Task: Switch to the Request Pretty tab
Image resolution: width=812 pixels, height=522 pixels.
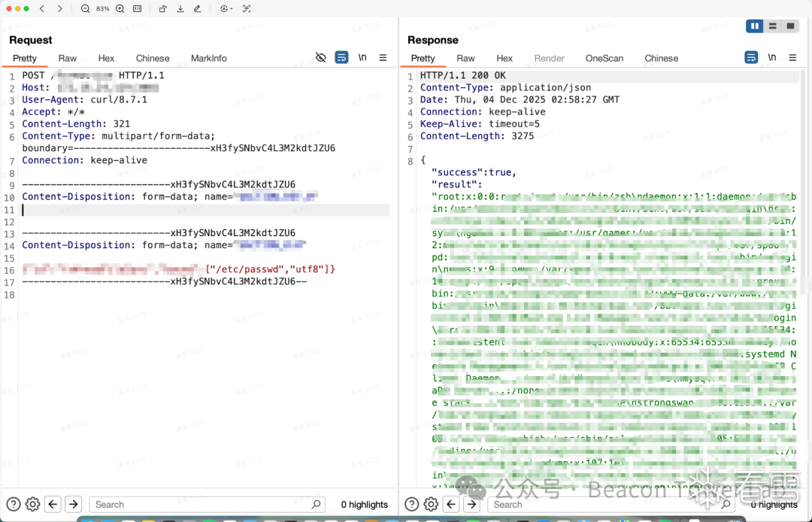Action: [x=24, y=59]
